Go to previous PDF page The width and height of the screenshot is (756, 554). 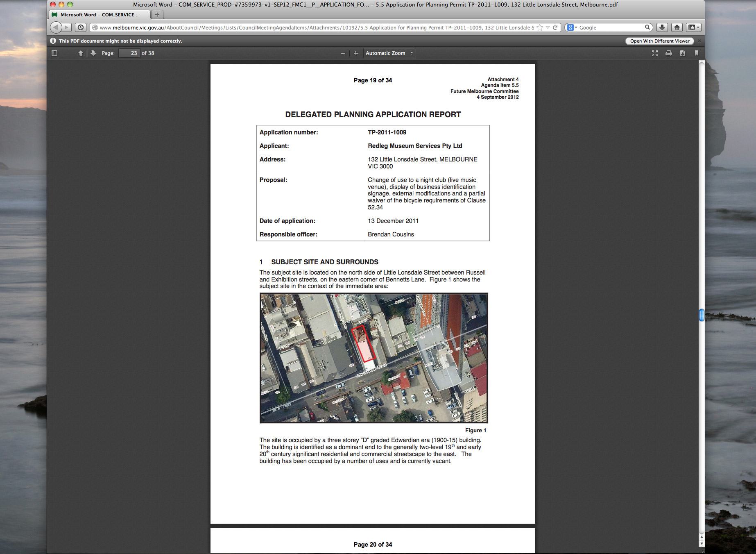81,53
